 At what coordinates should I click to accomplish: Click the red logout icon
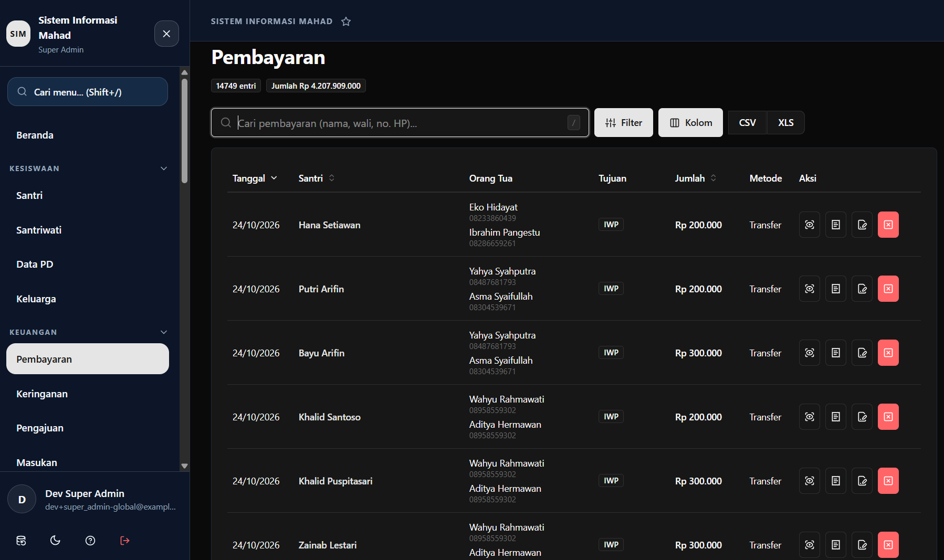pos(125,541)
